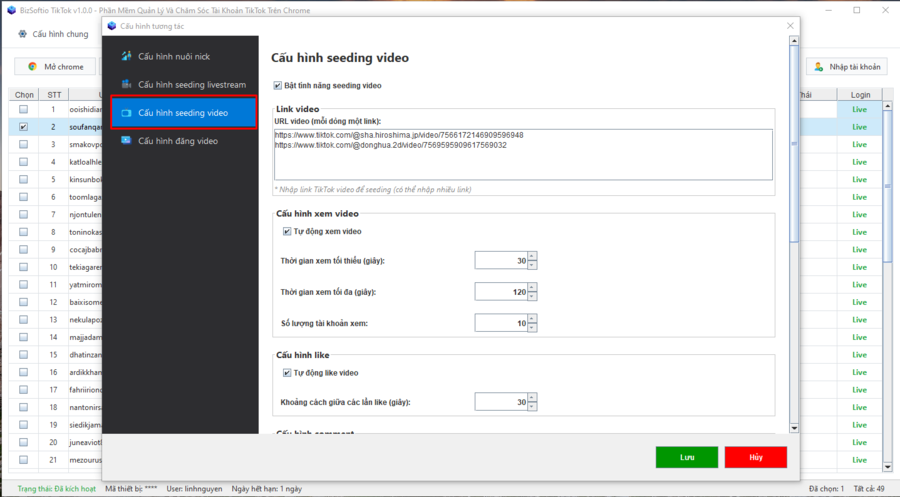Click the seeding video sidebar icon

coord(126,113)
